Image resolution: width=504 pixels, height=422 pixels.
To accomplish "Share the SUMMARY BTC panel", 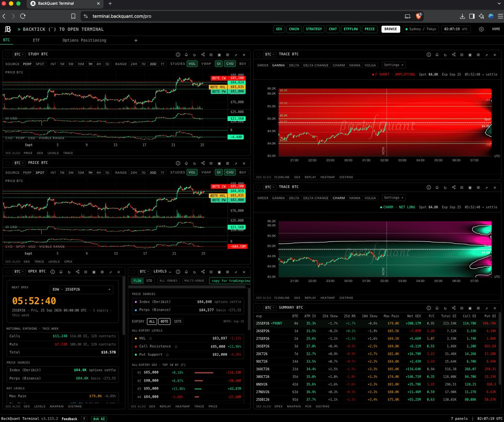I will (454, 307).
